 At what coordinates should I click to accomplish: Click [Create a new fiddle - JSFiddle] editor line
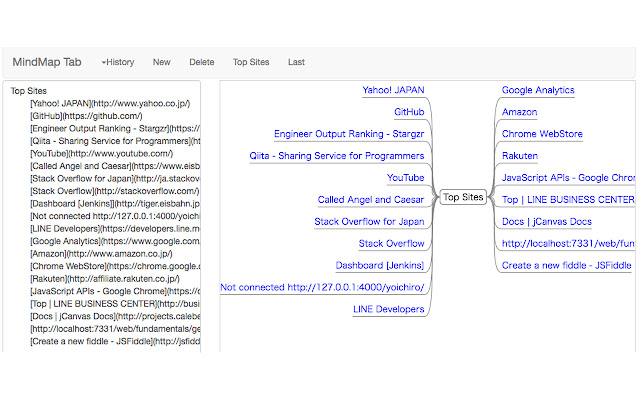tap(115, 341)
